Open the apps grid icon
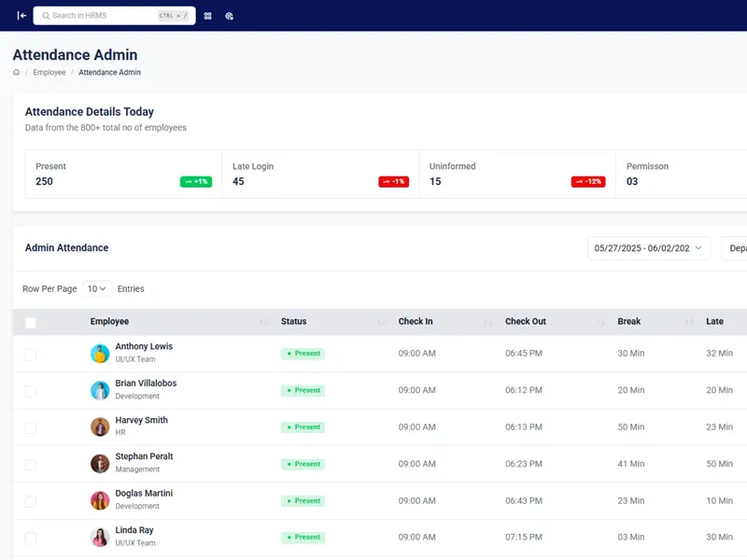 pos(208,16)
